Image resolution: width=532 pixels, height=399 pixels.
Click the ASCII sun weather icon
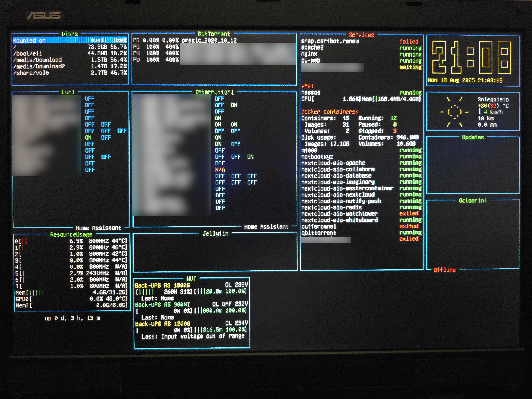(454, 112)
